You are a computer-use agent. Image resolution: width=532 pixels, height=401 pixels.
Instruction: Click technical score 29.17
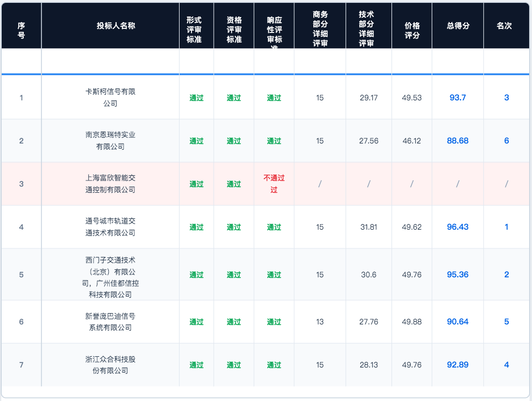tap(368, 98)
